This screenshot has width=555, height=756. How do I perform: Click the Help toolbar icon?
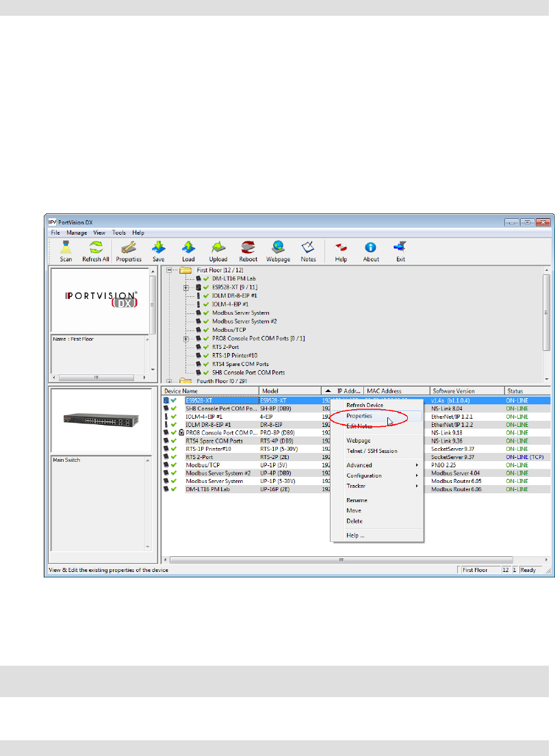pos(341,251)
